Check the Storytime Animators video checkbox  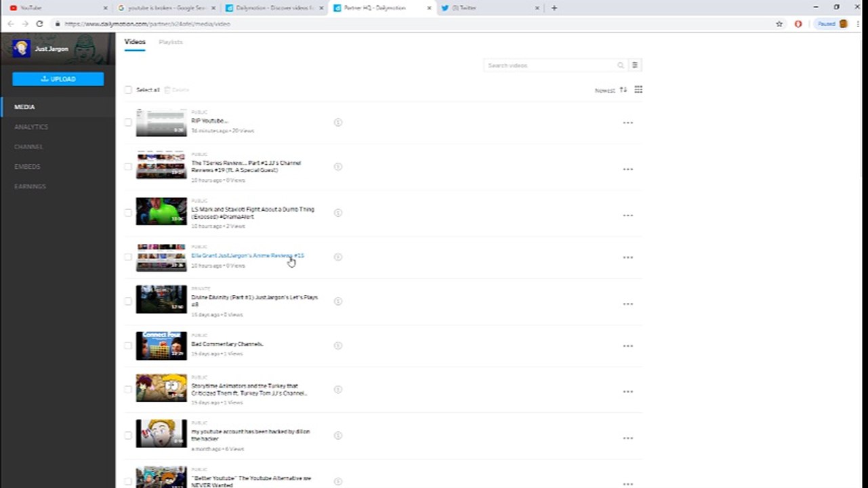tap(128, 390)
